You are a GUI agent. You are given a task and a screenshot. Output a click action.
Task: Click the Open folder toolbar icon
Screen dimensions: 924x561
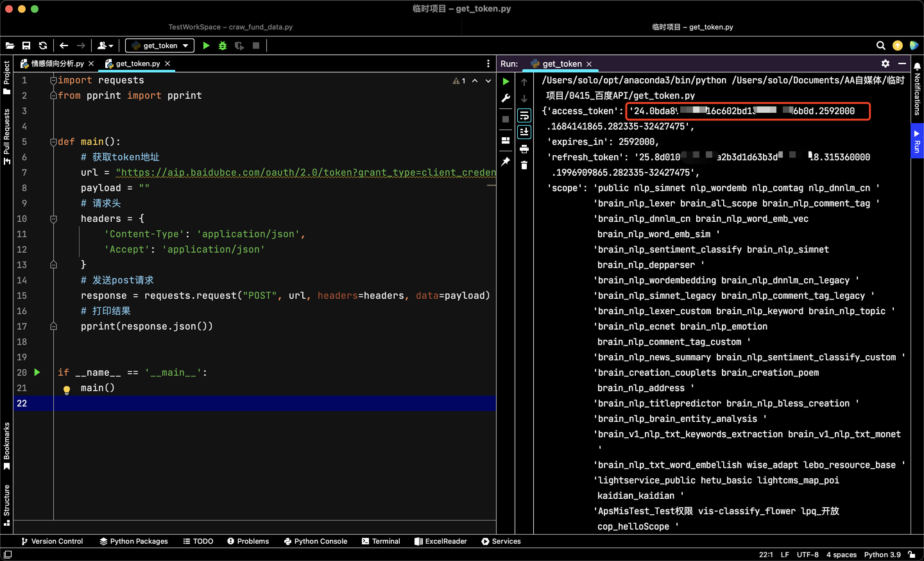tap(10, 46)
